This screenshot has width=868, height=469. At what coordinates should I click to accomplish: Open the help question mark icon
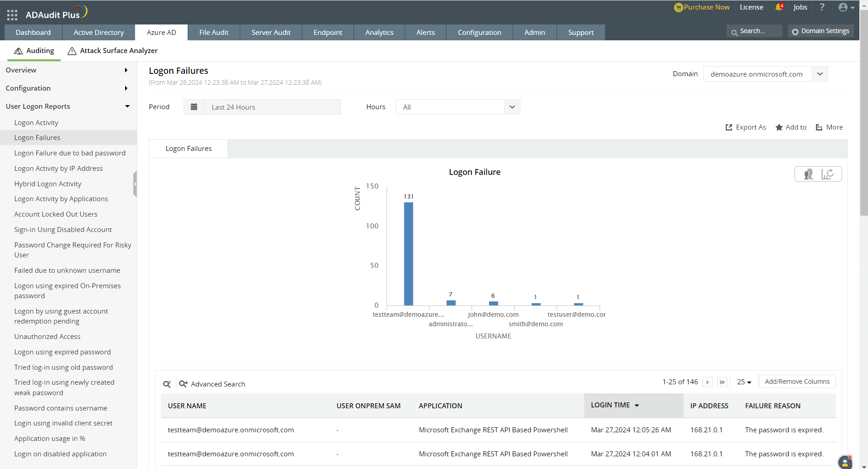point(822,7)
